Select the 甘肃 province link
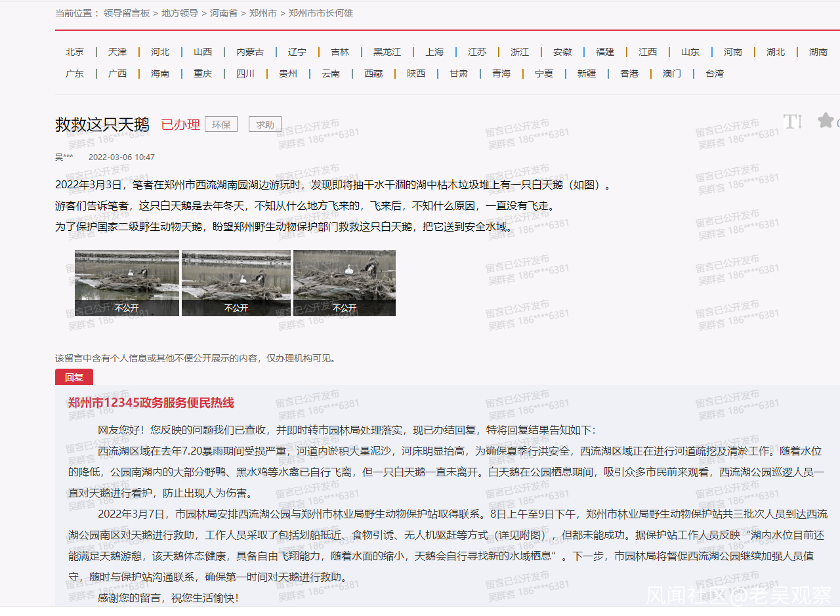Screen dimensions: 840x616 click(459, 73)
